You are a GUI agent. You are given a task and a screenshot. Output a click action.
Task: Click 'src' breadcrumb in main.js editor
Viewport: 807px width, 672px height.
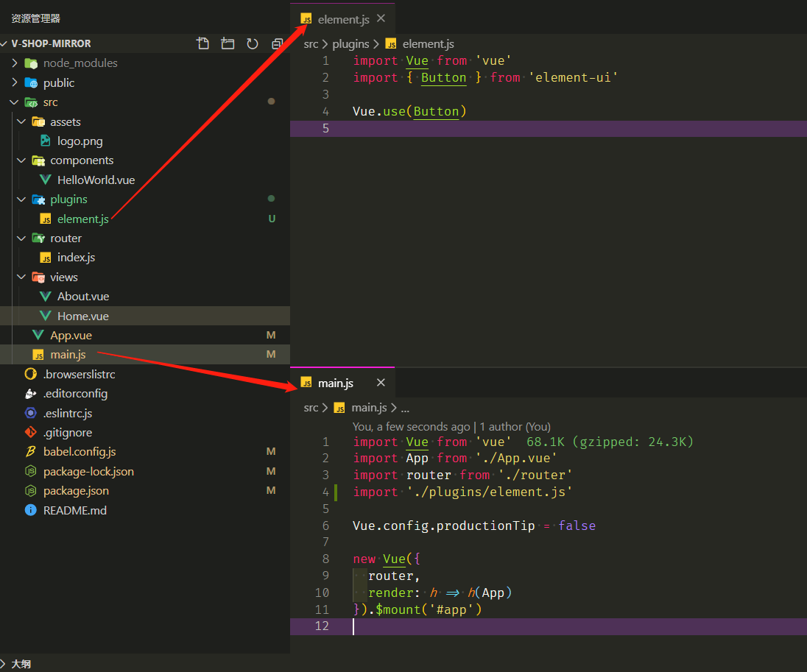(x=311, y=408)
